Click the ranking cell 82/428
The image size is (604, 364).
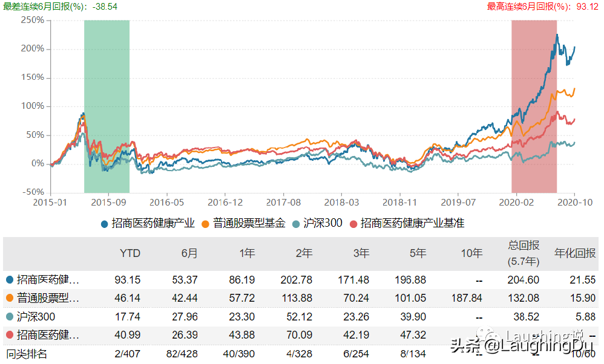182,354
